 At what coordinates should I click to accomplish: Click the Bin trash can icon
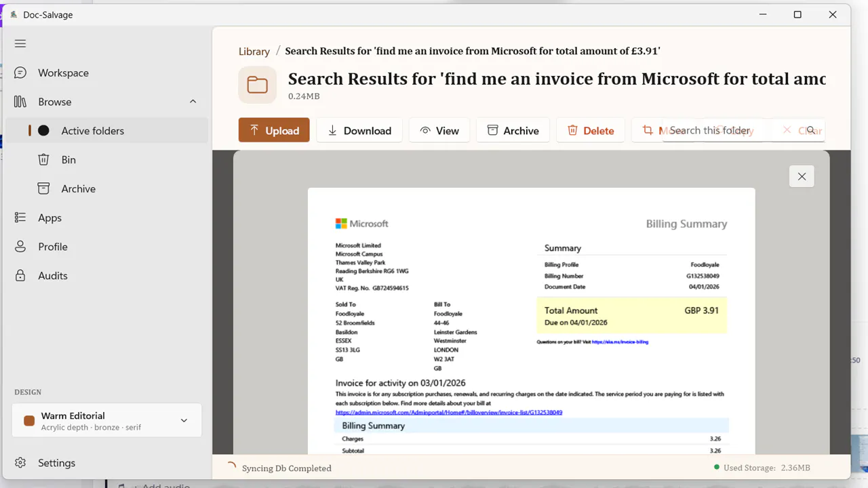(x=43, y=160)
